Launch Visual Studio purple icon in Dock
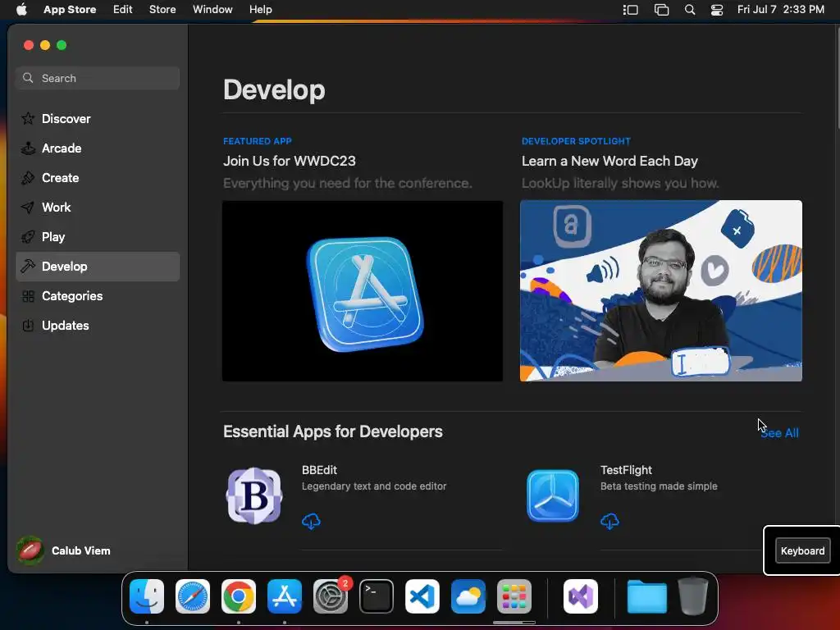Viewport: 840px width, 630px height. tap(581, 596)
